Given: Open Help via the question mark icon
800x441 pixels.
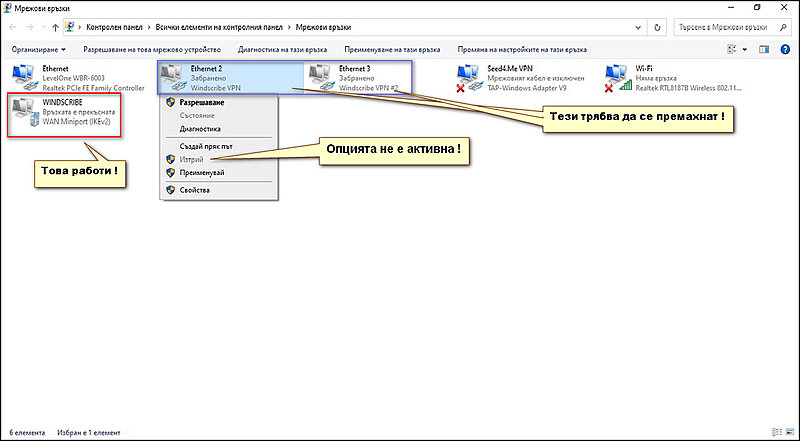Looking at the screenshot, I should coord(786,50).
